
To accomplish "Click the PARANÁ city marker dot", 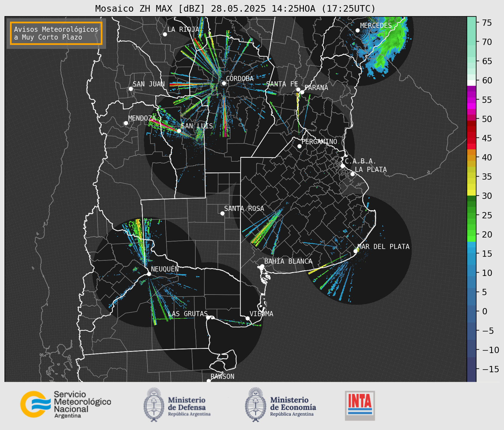I will coord(302,92).
